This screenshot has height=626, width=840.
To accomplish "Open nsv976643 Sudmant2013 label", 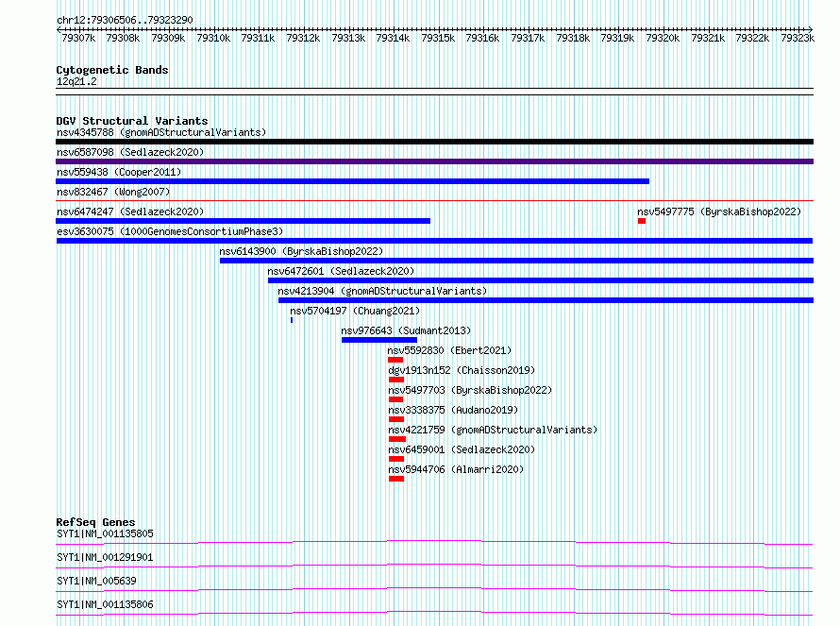I will click(x=406, y=330).
